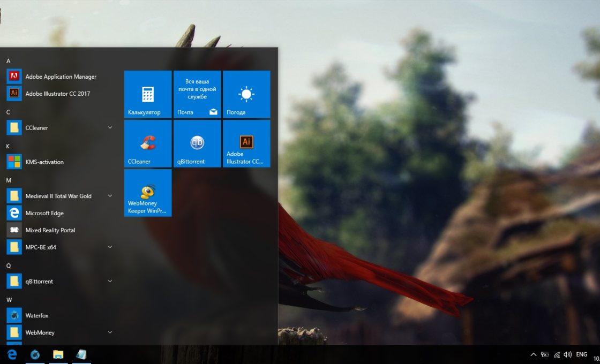Launch qBittorrent from its pinned tile

[x=197, y=143]
